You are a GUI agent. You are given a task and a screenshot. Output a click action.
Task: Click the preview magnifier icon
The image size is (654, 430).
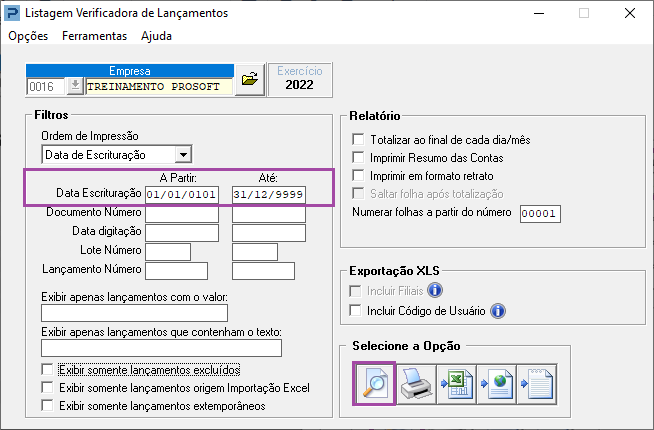coord(374,383)
